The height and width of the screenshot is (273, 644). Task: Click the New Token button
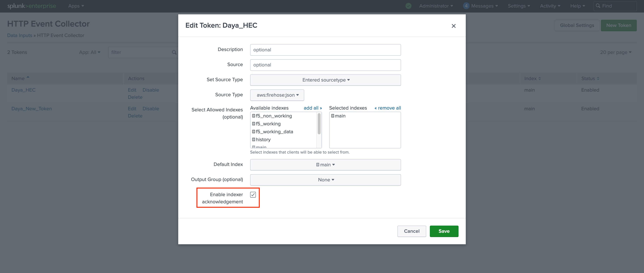pyautogui.click(x=618, y=26)
